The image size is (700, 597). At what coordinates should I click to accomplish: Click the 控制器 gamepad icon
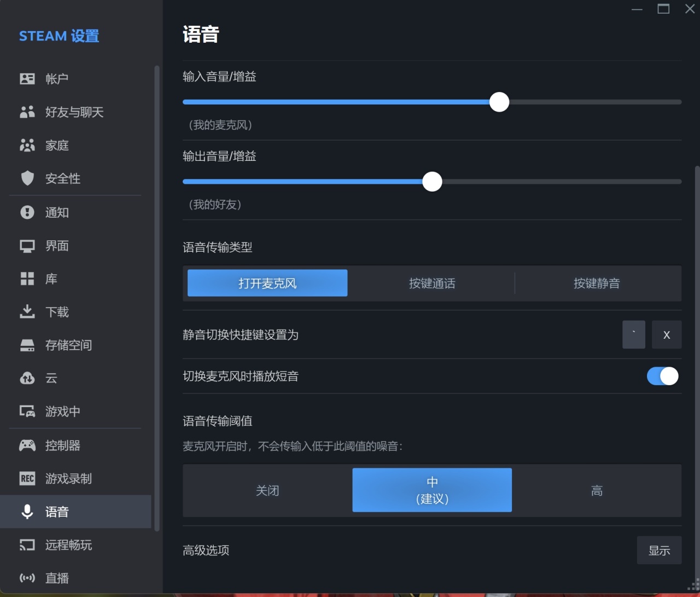point(27,445)
